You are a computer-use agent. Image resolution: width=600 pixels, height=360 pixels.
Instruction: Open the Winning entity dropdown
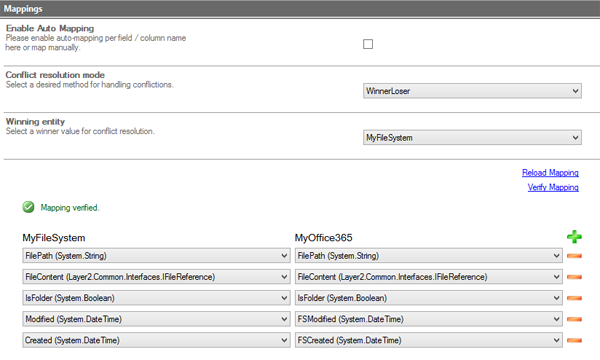click(472, 137)
